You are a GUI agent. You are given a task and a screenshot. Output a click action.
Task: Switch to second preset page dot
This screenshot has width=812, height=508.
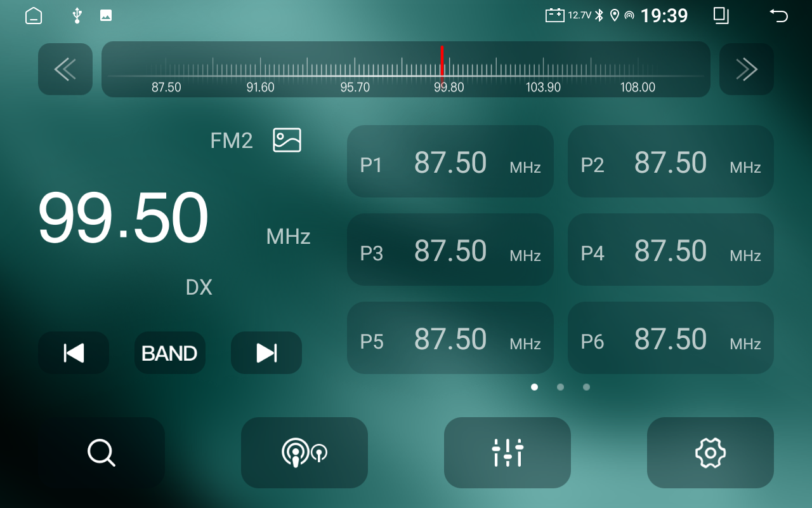click(560, 387)
